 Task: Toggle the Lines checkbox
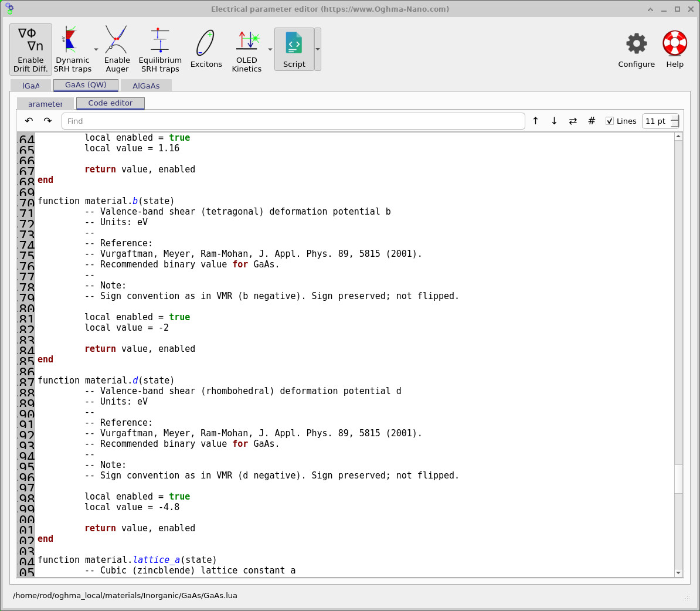[609, 121]
